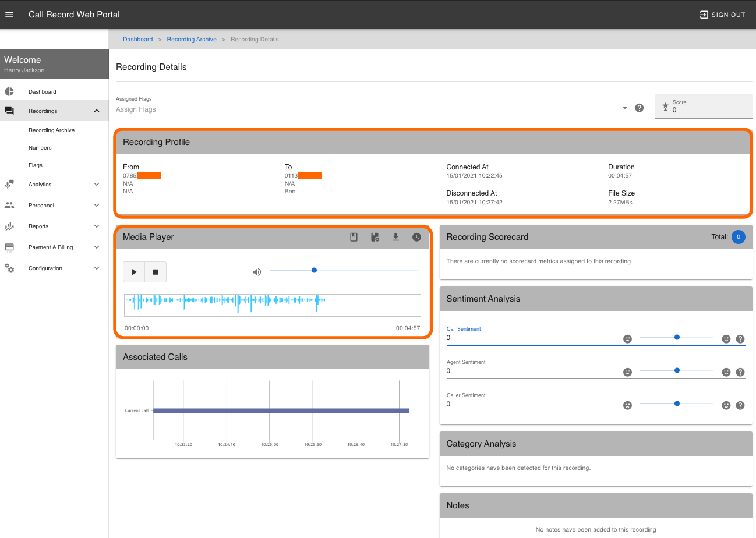The height and width of the screenshot is (538, 756).
Task: Open Numbers in the sidebar
Action: [x=40, y=148]
